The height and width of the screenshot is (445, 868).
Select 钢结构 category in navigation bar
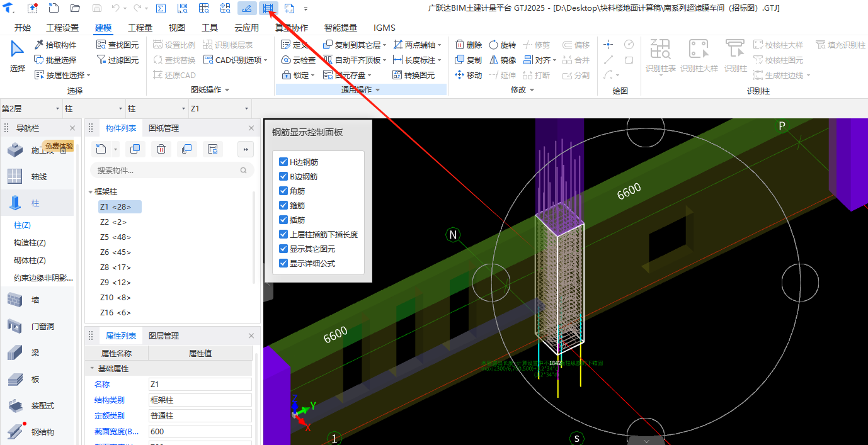37,432
